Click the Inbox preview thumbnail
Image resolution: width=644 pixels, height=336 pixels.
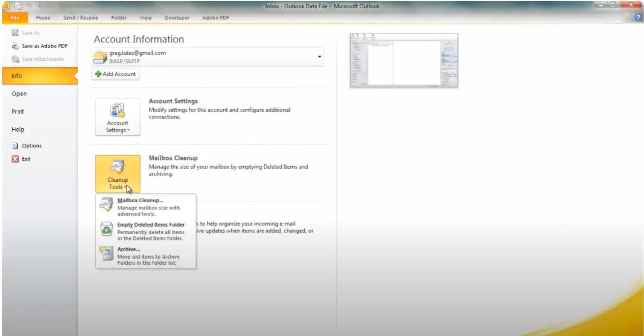click(x=404, y=60)
